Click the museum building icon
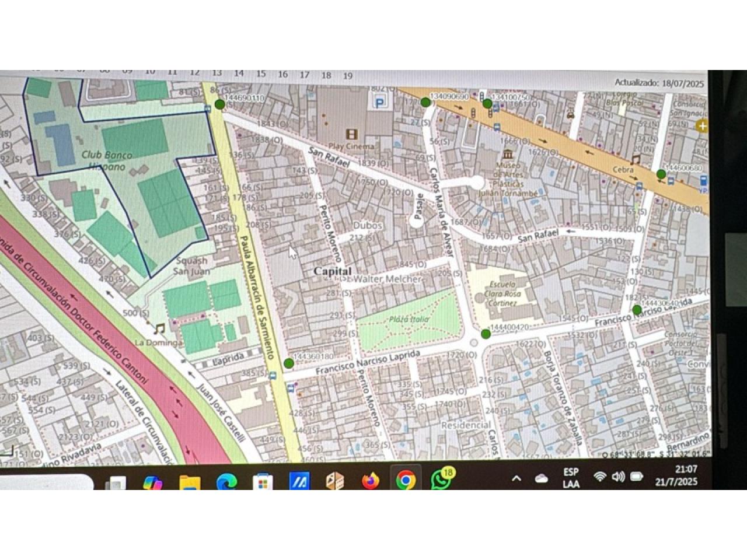The height and width of the screenshot is (560, 747). pyautogui.click(x=507, y=153)
